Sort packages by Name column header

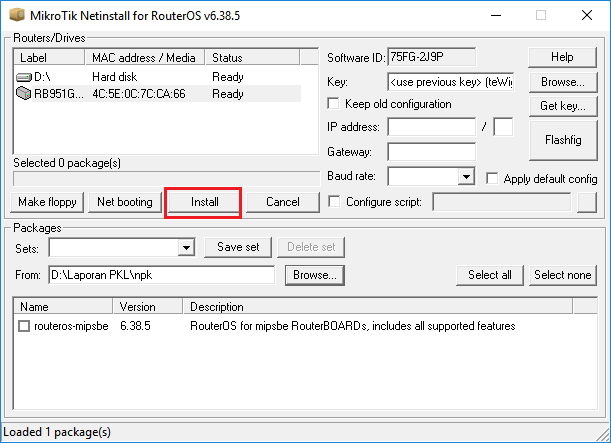[x=63, y=307]
